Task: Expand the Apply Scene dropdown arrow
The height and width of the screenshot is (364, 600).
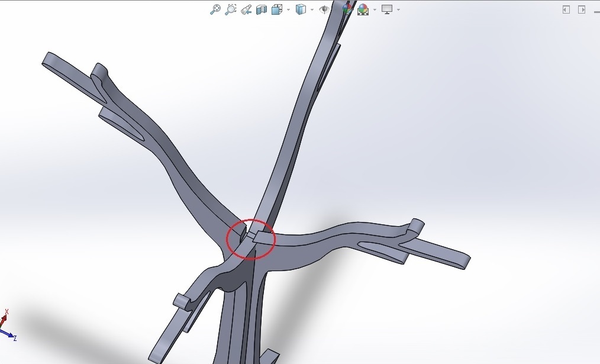Action: tap(375, 9)
